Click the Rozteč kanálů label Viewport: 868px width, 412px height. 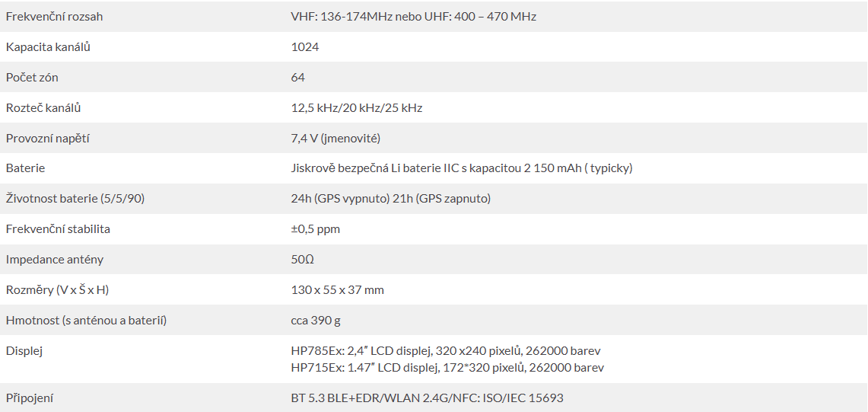tap(43, 107)
